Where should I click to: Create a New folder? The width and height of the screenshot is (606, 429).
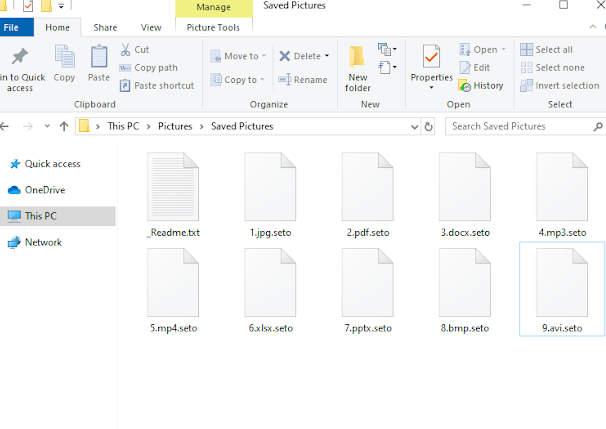357,66
